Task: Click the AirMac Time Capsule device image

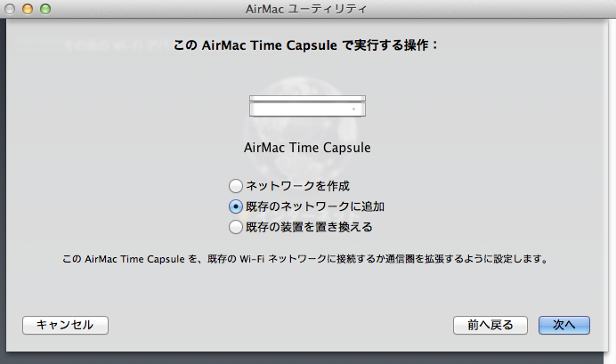Action: pos(307,106)
